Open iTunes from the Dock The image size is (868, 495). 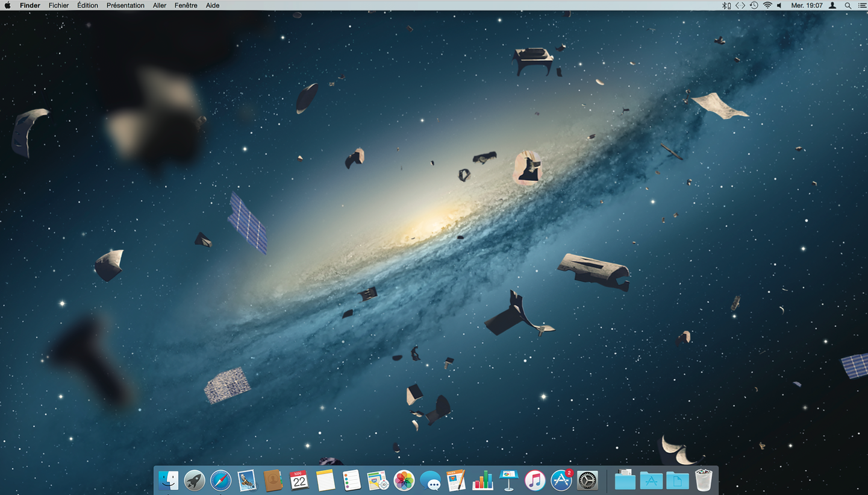point(534,481)
